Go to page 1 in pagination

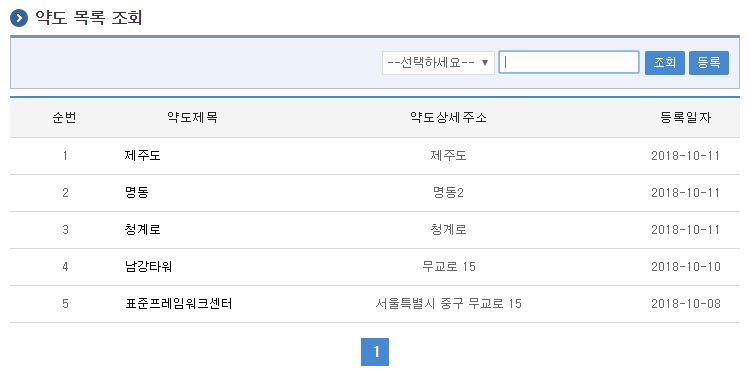coord(375,352)
